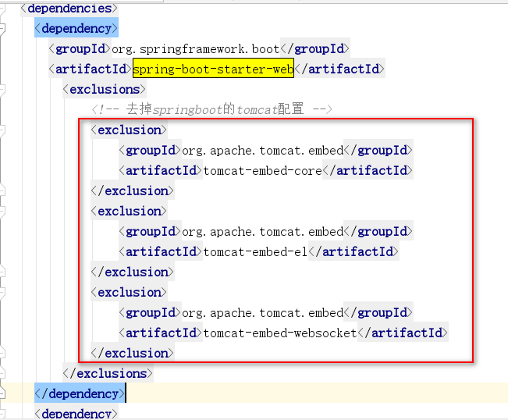Click org.springframework.boot group value
508x420 pixels.
click(196, 49)
